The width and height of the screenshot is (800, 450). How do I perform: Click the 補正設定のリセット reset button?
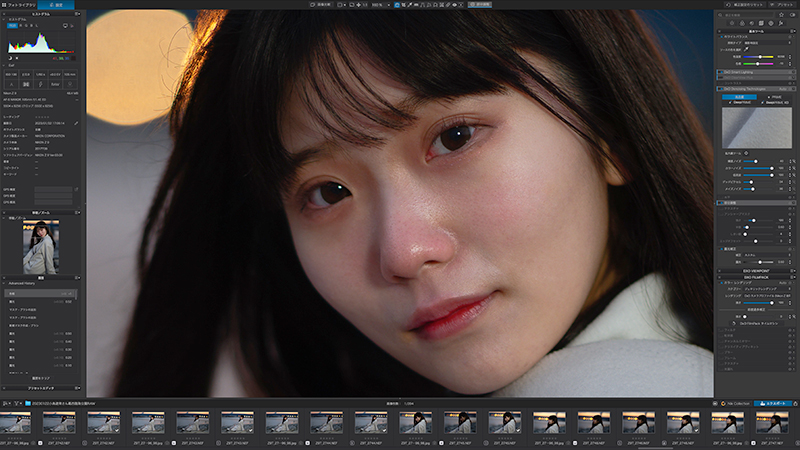point(746,5)
